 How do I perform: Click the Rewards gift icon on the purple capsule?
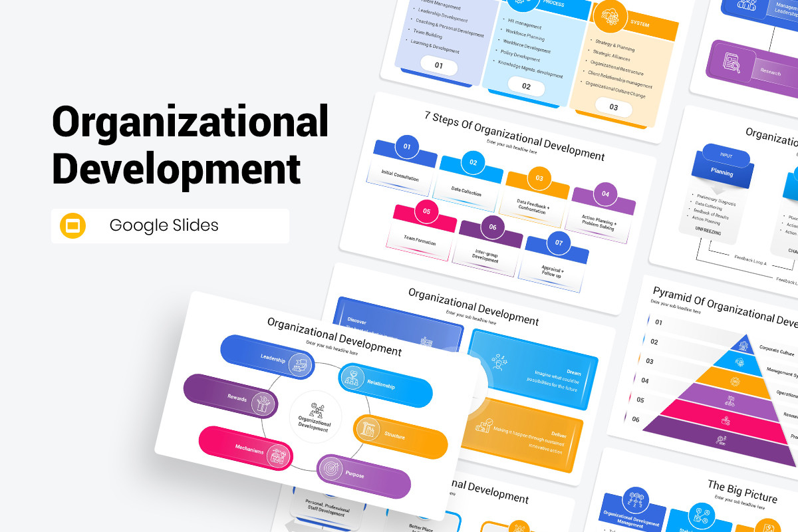[x=262, y=404]
